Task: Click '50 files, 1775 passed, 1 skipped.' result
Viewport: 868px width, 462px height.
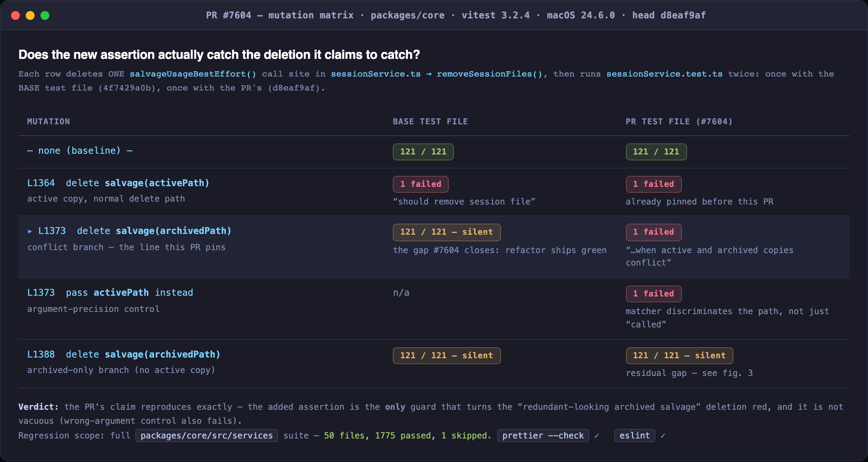Action: (x=408, y=436)
